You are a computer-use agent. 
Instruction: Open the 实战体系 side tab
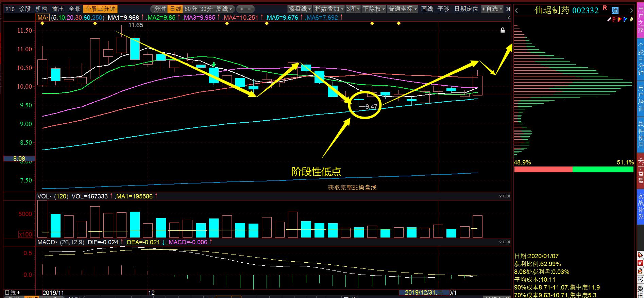coord(640,206)
